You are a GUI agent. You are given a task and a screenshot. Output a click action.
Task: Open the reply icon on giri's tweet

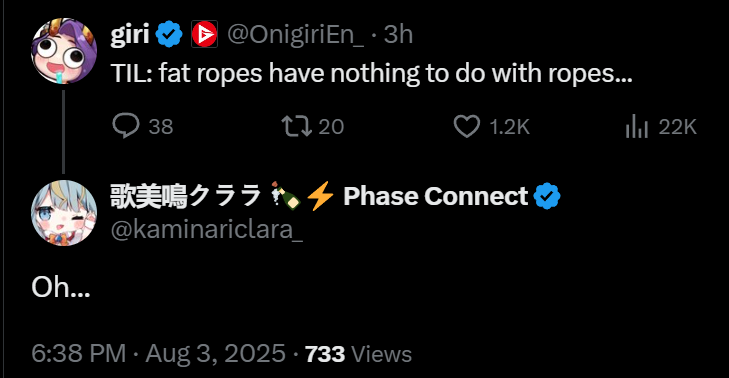pyautogui.click(x=126, y=126)
